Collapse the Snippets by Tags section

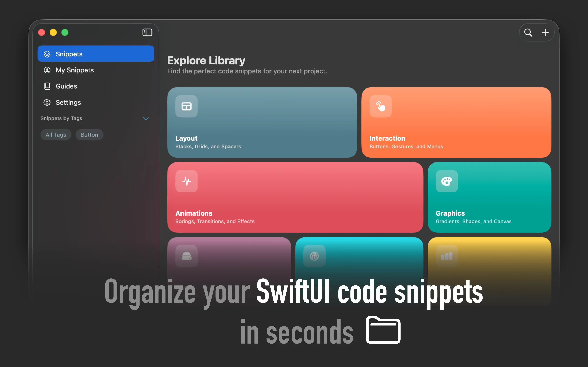pyautogui.click(x=146, y=119)
